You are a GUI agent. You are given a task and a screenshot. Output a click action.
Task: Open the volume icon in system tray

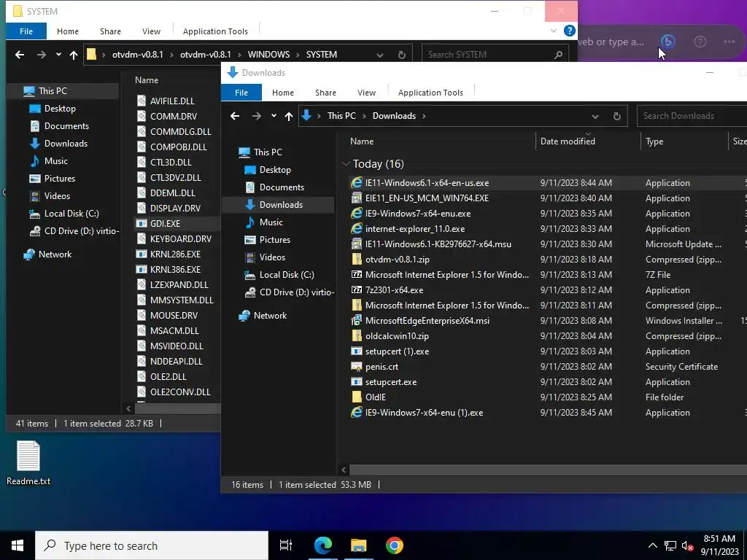pos(687,545)
